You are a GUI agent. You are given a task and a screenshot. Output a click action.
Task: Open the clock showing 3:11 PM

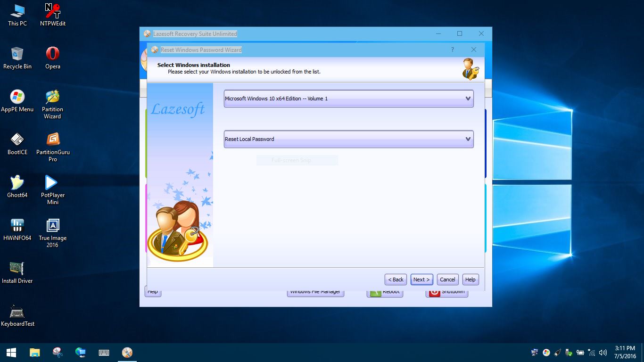pyautogui.click(x=625, y=352)
